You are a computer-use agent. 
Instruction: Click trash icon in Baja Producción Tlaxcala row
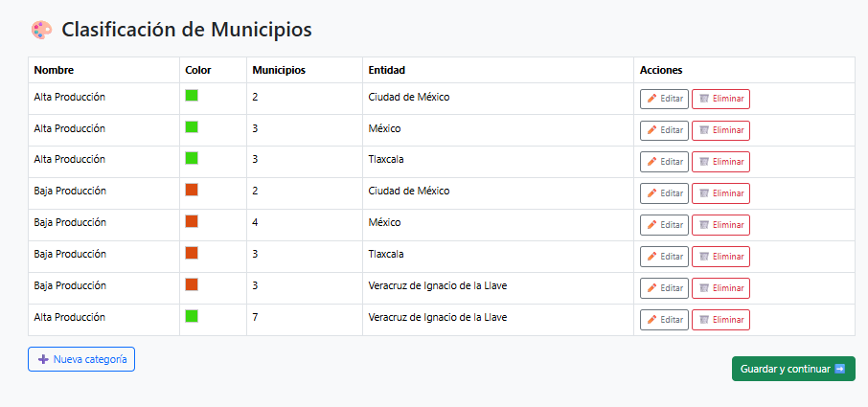pos(704,257)
